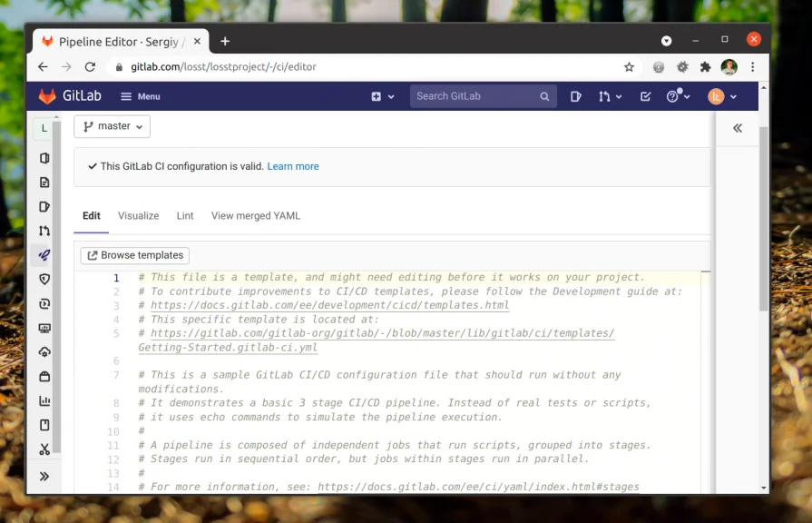Open the Issues icon in the sidebar
The width and height of the screenshot is (812, 523).
[x=44, y=206]
